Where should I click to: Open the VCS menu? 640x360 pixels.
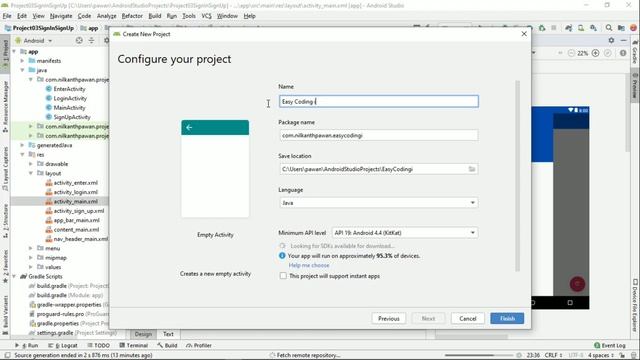point(206,16)
